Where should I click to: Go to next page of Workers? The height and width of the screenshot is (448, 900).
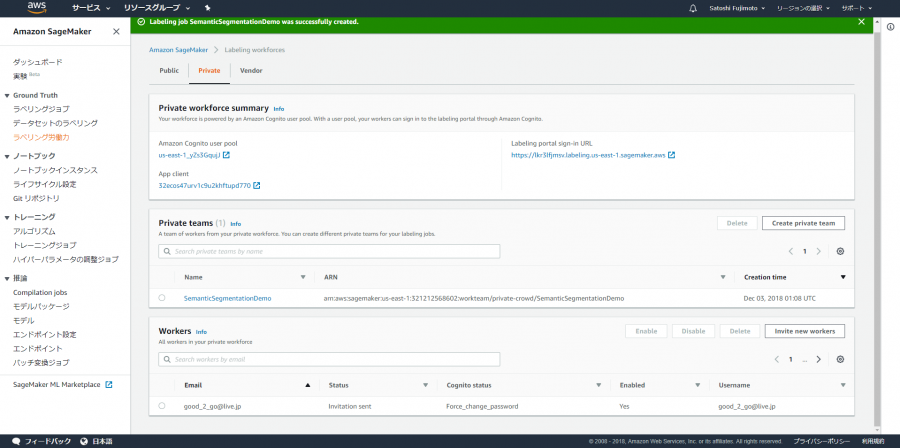[818, 359]
